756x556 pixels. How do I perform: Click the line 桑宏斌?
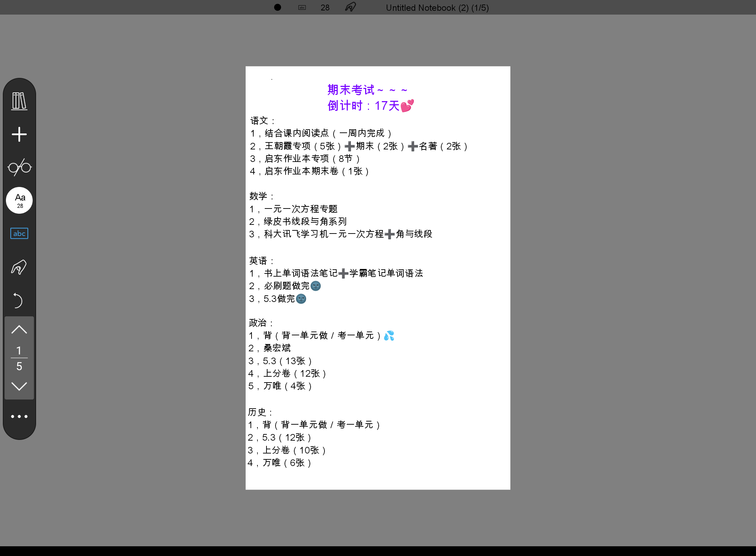(x=270, y=348)
